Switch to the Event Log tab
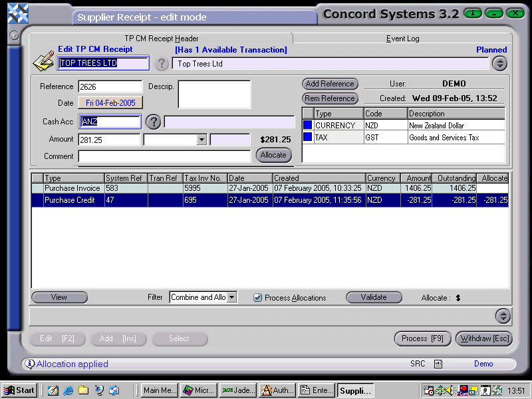532x399 pixels. point(402,38)
